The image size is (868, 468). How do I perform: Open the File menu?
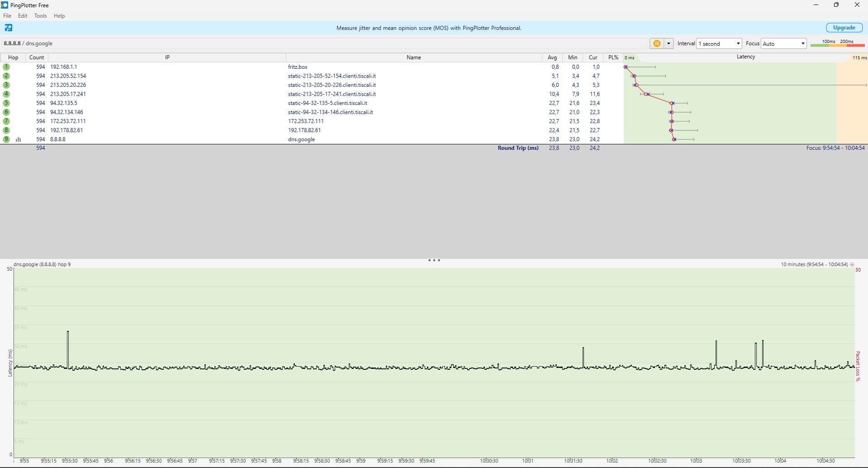click(x=7, y=16)
